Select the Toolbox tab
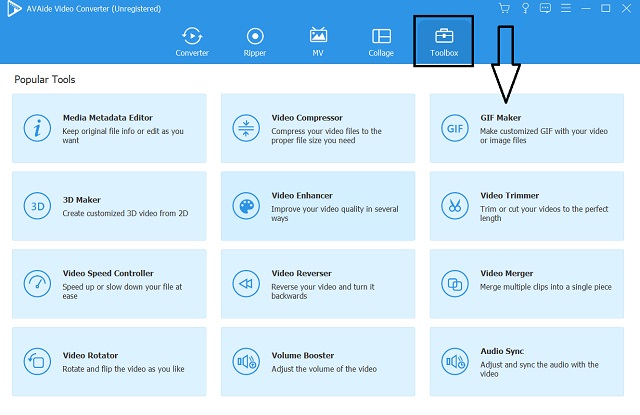The image size is (640, 415). point(444,42)
